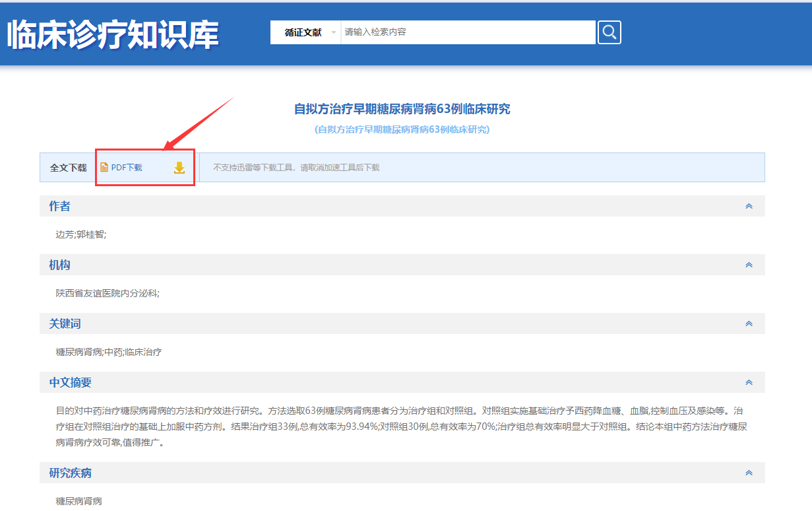Click the keyword 临床治疗
Viewport: 812px width, 511px height.
click(143, 352)
